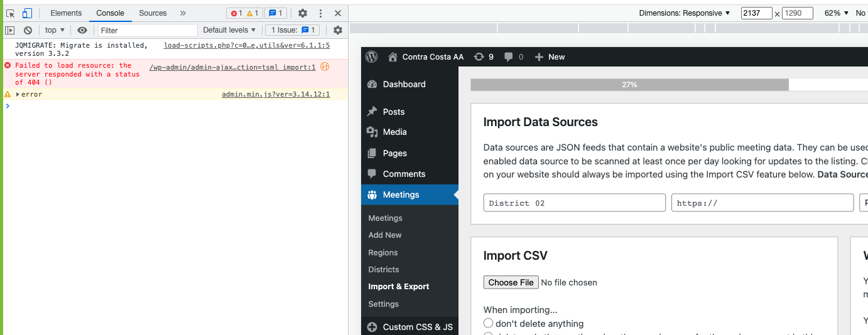
Task: Open the 62% zoom dropdown
Action: (x=837, y=13)
